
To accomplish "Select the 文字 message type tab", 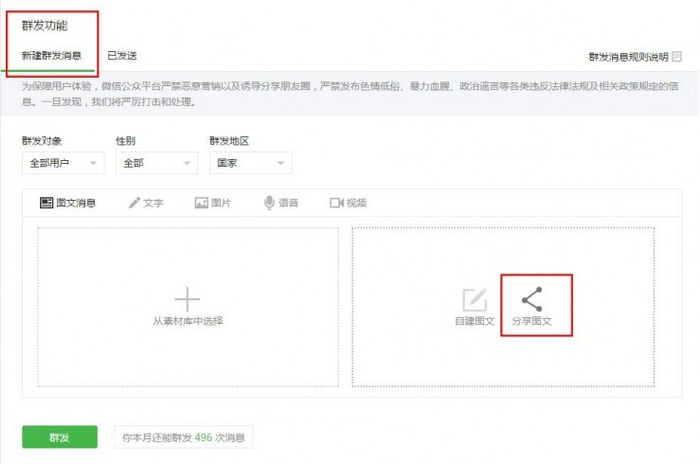I will coord(146,203).
